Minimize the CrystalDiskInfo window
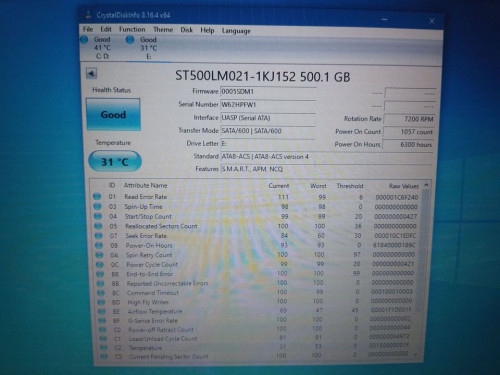 click(x=384, y=20)
